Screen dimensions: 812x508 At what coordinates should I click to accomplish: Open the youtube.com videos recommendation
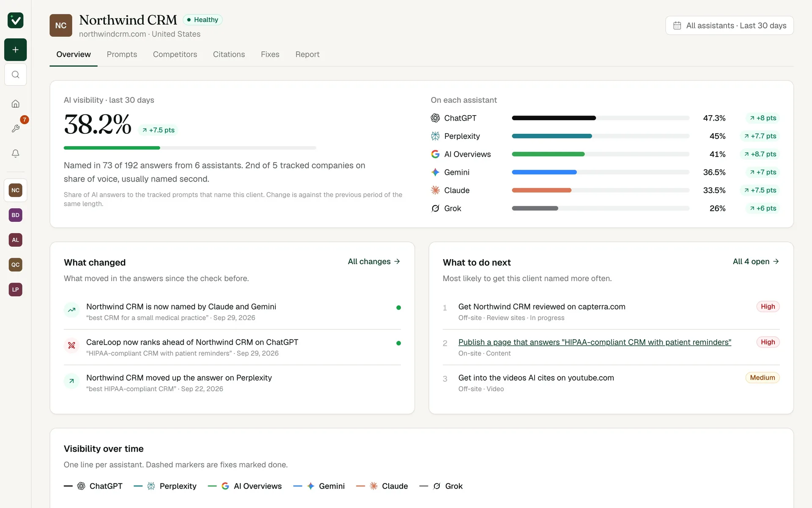[536, 378]
